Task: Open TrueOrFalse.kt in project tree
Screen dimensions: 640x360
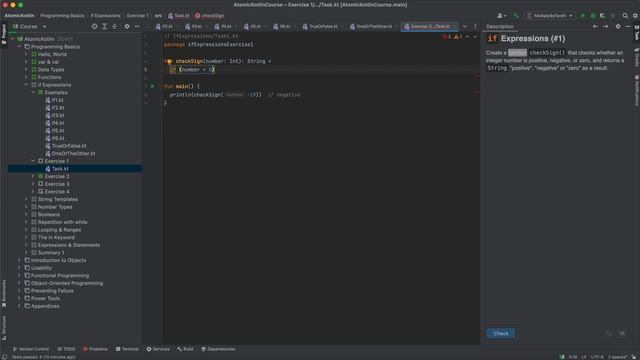Action: 66,146
